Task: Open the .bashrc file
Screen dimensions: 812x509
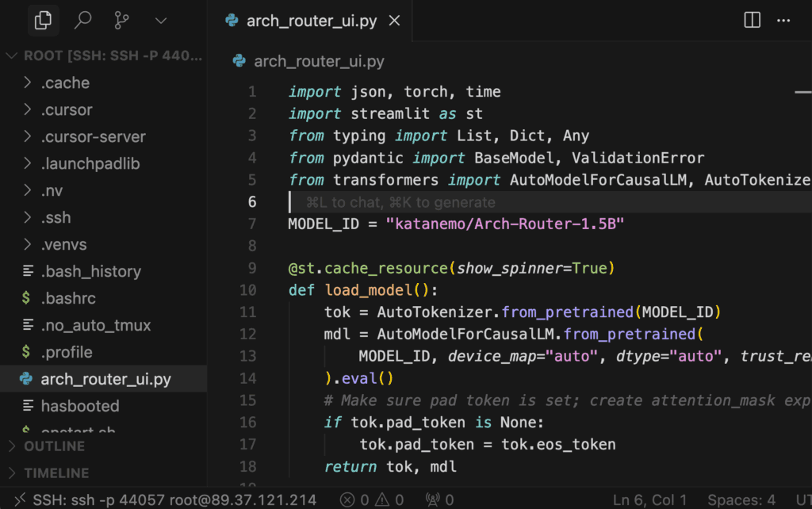Action: click(68, 298)
